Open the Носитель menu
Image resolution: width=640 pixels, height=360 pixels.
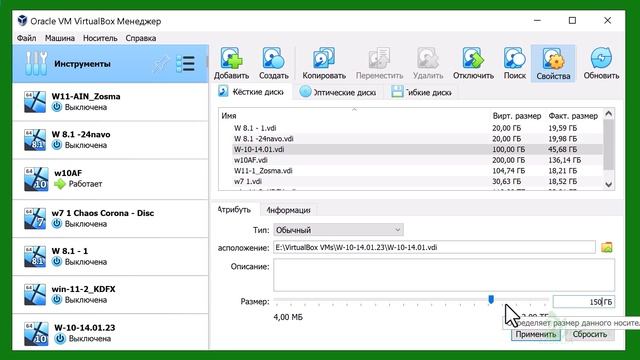point(100,38)
